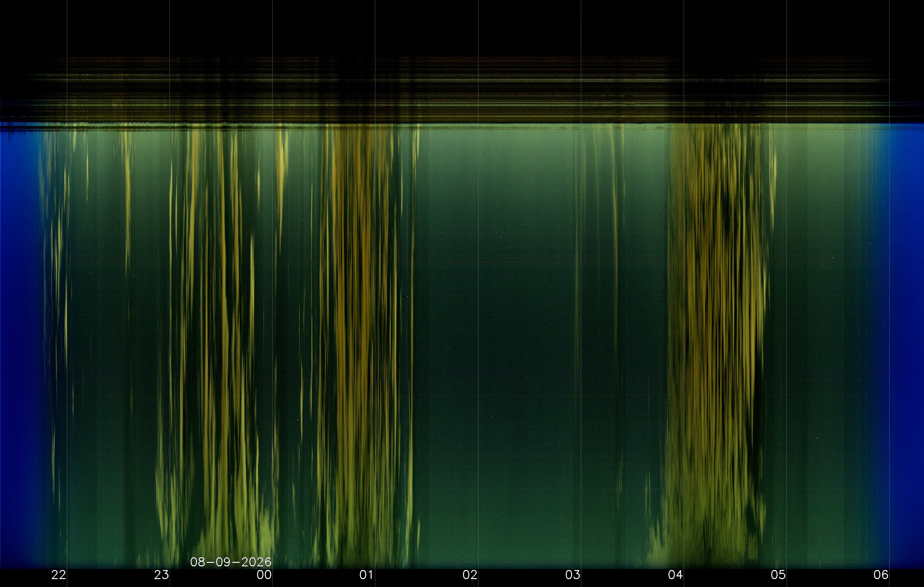This screenshot has height=587, width=924.
Task: Click the 00 midnight hour label
Action: [264, 575]
